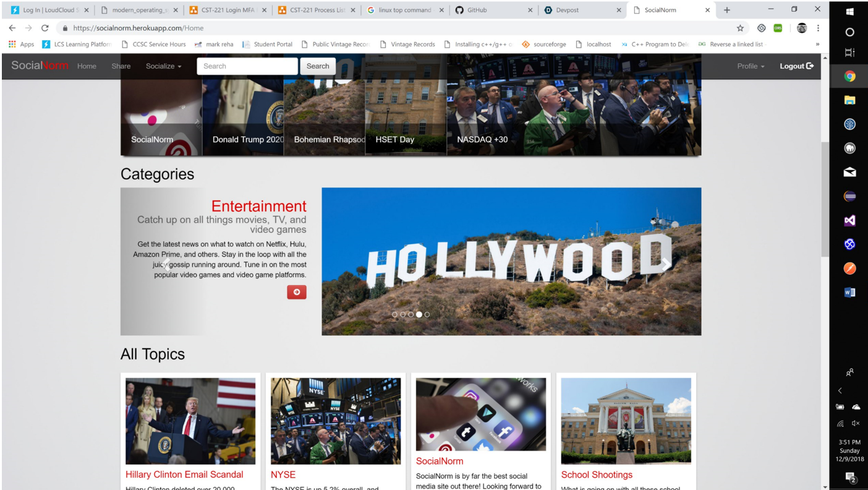Show hidden system tray icons

[840, 390]
